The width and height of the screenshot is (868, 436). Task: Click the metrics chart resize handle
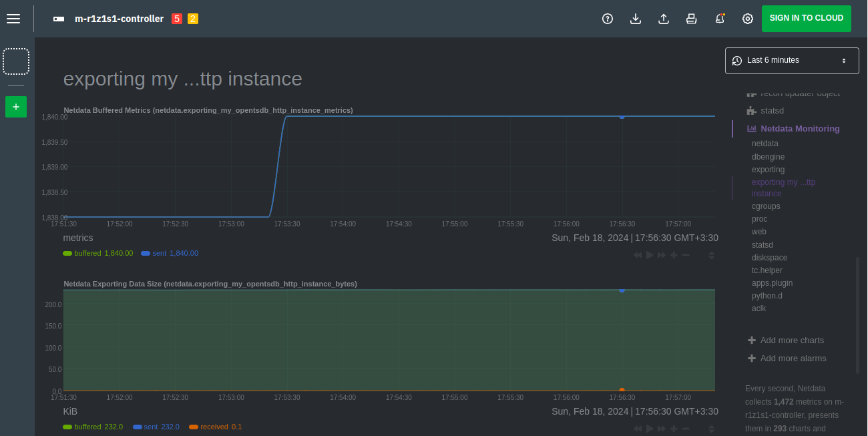coord(711,255)
